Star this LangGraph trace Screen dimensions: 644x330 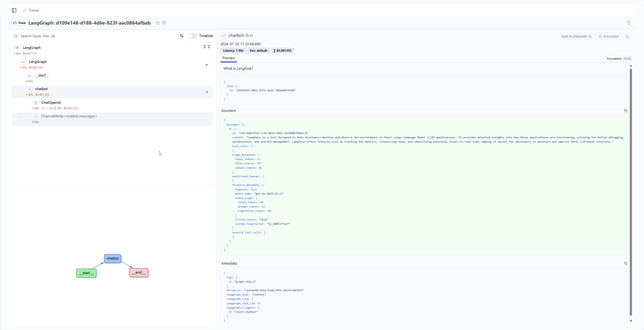(x=158, y=23)
